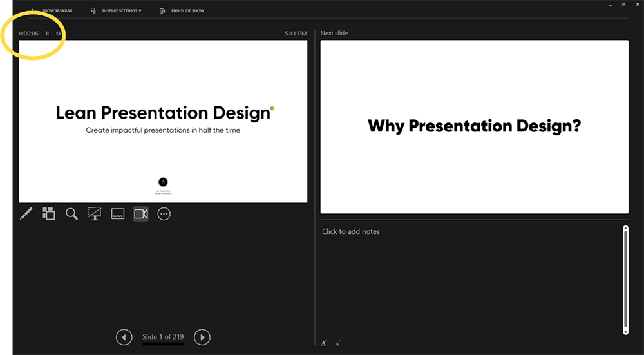
Task: Increase the notes text size
Action: [x=324, y=343]
